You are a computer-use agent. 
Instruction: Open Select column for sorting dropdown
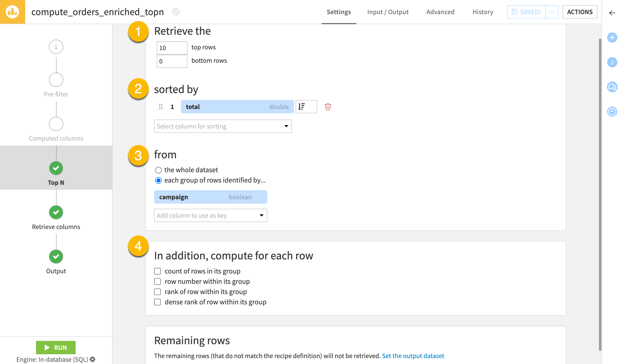(x=223, y=126)
